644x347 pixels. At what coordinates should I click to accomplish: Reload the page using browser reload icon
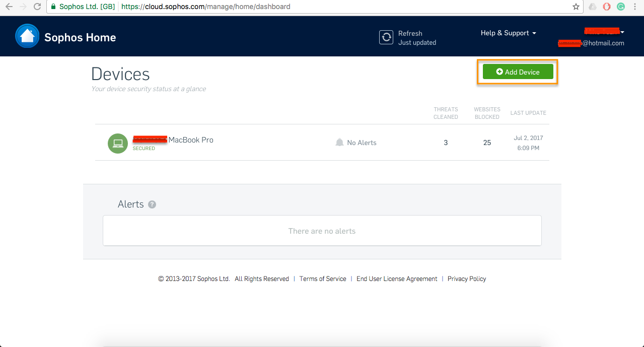tap(37, 7)
